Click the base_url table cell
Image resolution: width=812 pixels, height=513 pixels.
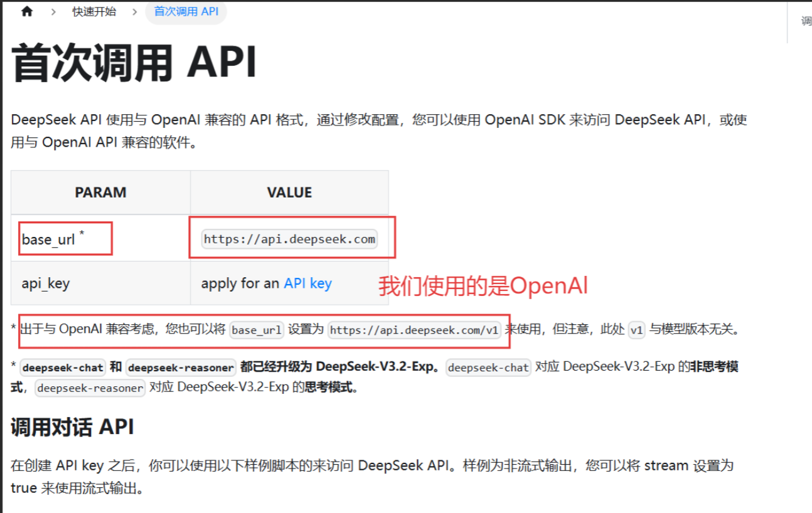click(100, 238)
